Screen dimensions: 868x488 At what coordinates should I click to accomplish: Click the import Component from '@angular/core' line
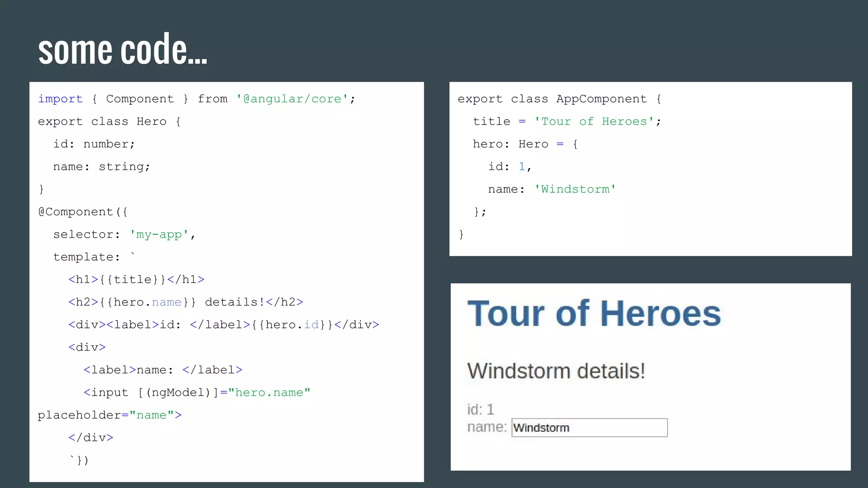pos(197,99)
